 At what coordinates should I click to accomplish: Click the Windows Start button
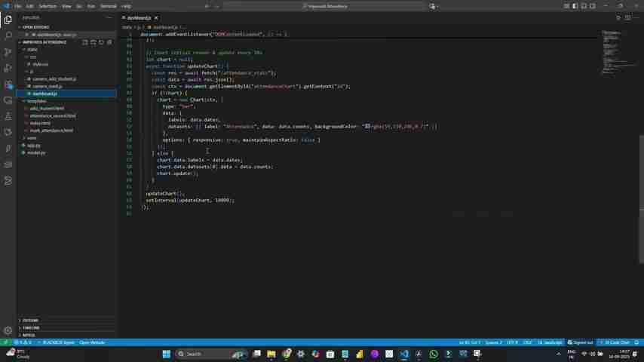(x=166, y=354)
